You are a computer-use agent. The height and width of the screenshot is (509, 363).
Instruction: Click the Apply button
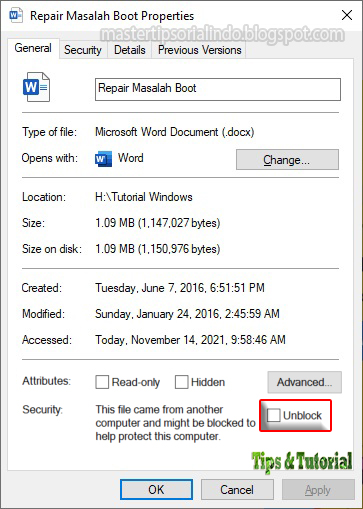[318, 490]
